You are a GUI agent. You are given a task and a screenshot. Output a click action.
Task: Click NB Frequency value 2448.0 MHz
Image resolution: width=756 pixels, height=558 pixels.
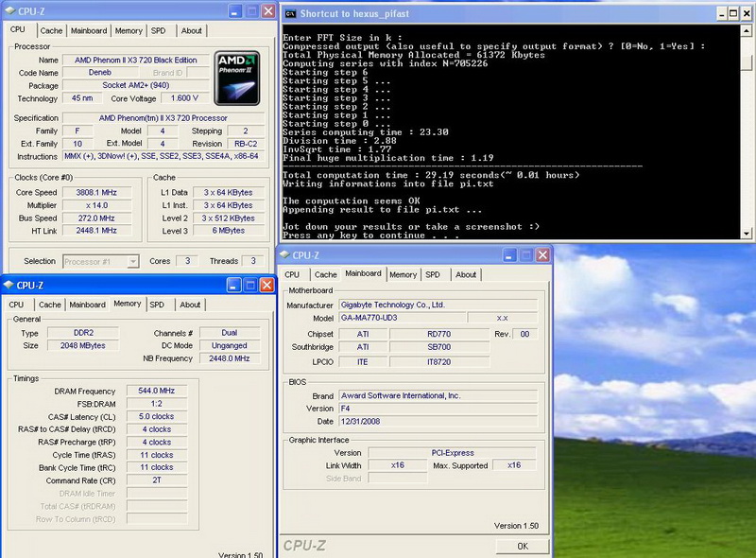coord(230,358)
